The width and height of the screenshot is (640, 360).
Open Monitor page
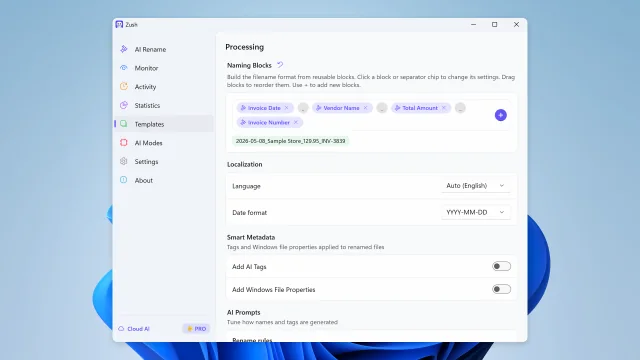coord(164,68)
